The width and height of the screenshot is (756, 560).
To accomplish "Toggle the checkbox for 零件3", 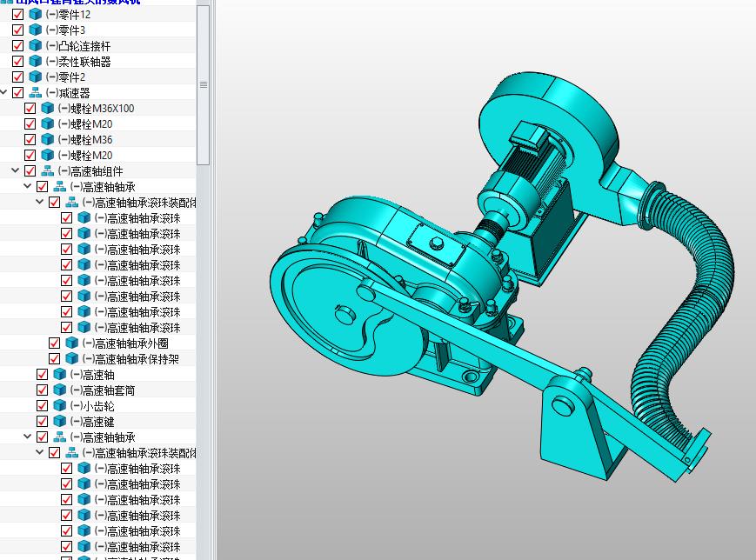I will click(x=18, y=30).
